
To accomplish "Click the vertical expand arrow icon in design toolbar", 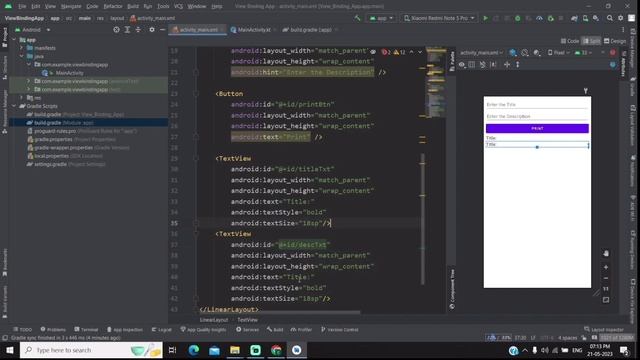I will [518, 64].
